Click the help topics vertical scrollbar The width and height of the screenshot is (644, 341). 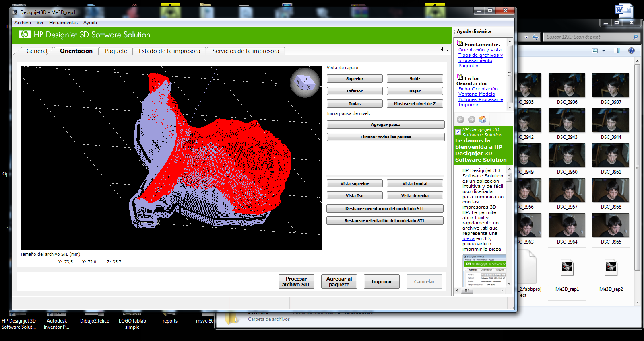510,74
